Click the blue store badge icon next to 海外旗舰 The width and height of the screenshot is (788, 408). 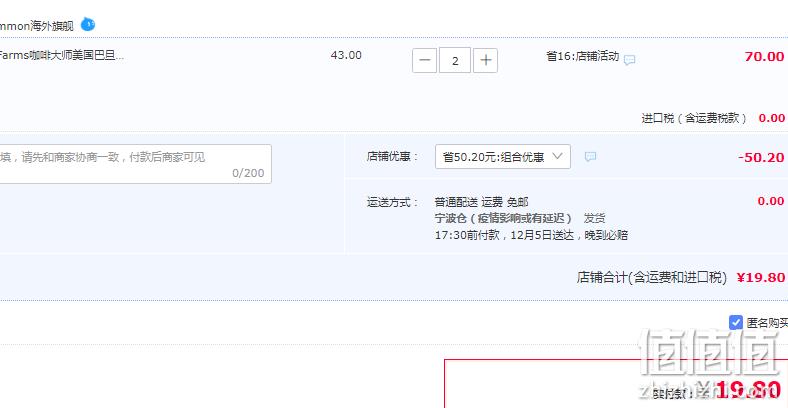pos(88,24)
